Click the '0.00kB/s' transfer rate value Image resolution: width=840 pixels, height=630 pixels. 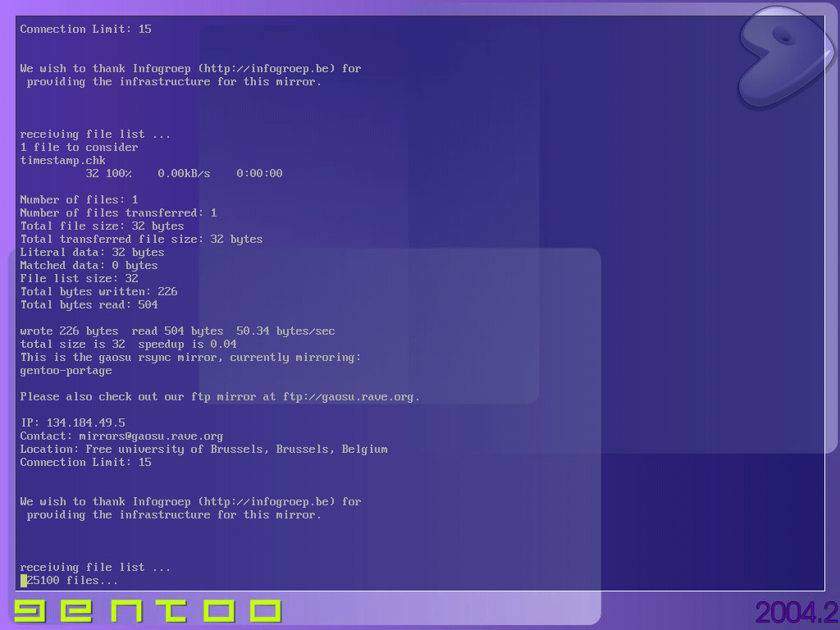(184, 174)
